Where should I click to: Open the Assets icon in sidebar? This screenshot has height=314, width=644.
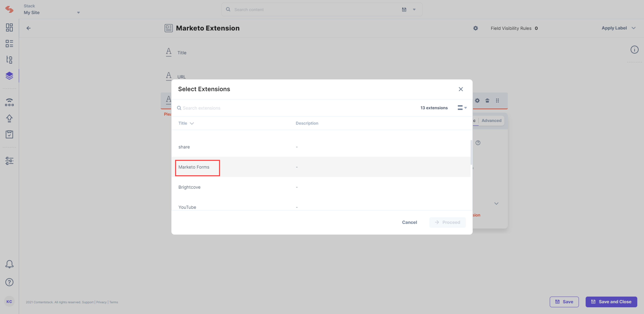9,59
